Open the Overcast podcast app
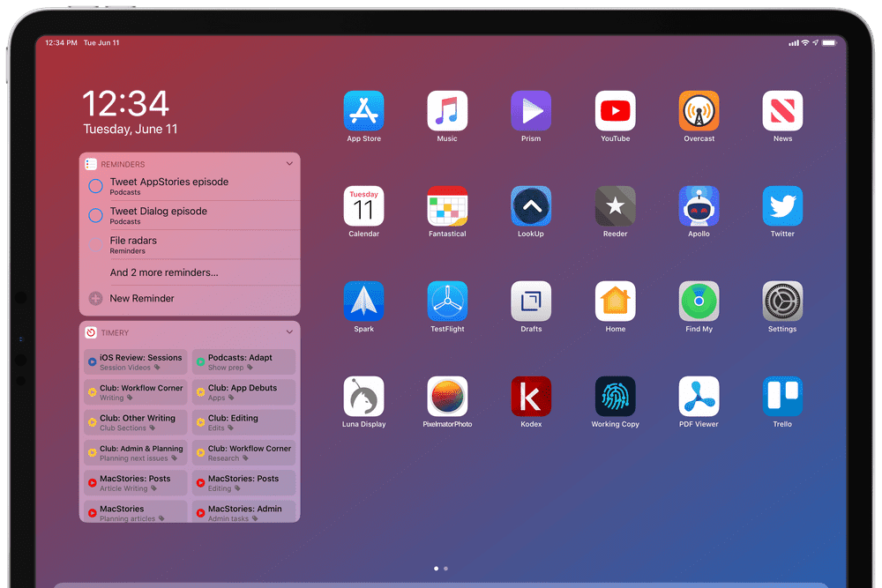 699,111
